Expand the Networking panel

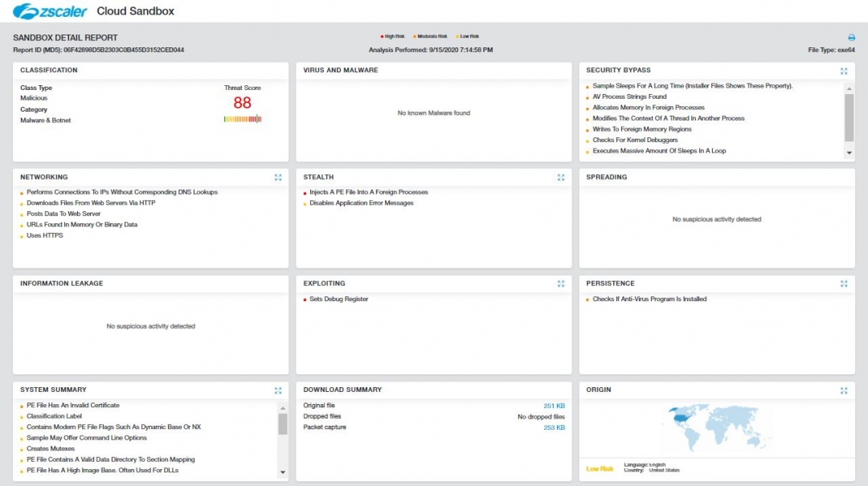pos(277,178)
